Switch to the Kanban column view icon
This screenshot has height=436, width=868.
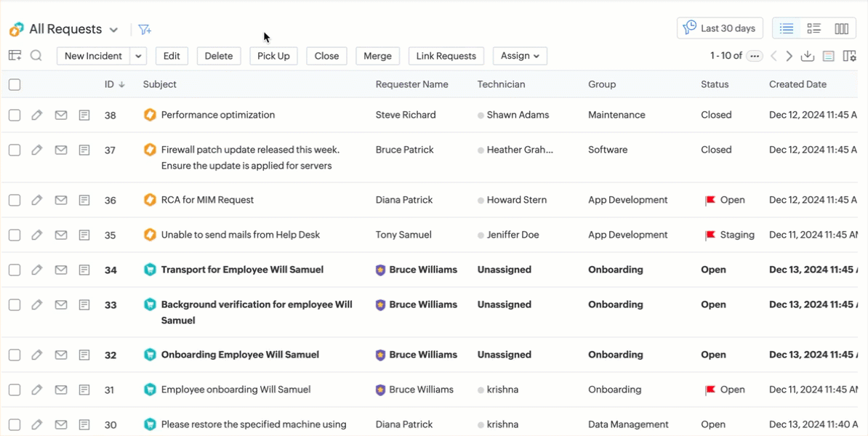point(841,28)
